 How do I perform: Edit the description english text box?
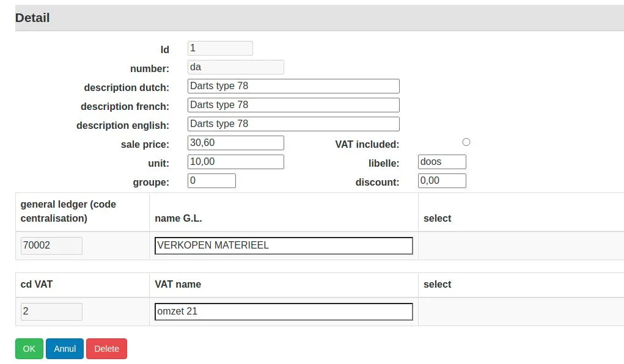coord(293,124)
